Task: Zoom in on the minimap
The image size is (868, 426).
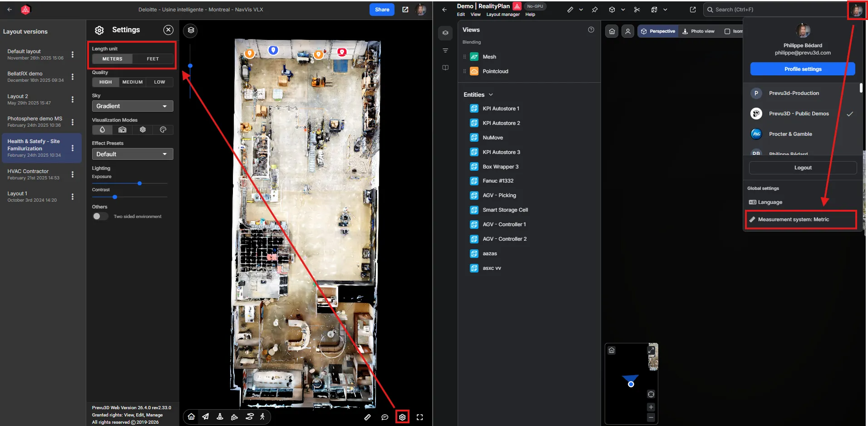Action: coord(651,407)
